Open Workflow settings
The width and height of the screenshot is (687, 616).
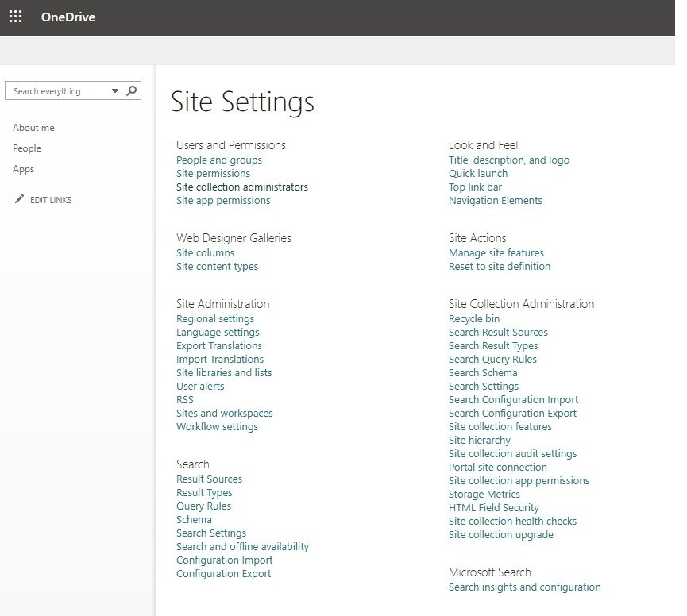click(218, 426)
